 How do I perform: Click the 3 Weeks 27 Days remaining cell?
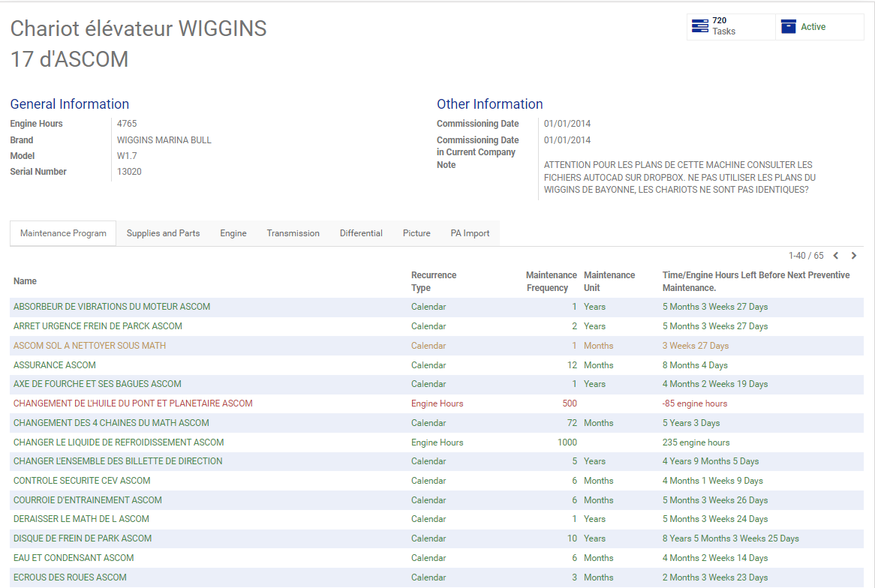coord(696,346)
